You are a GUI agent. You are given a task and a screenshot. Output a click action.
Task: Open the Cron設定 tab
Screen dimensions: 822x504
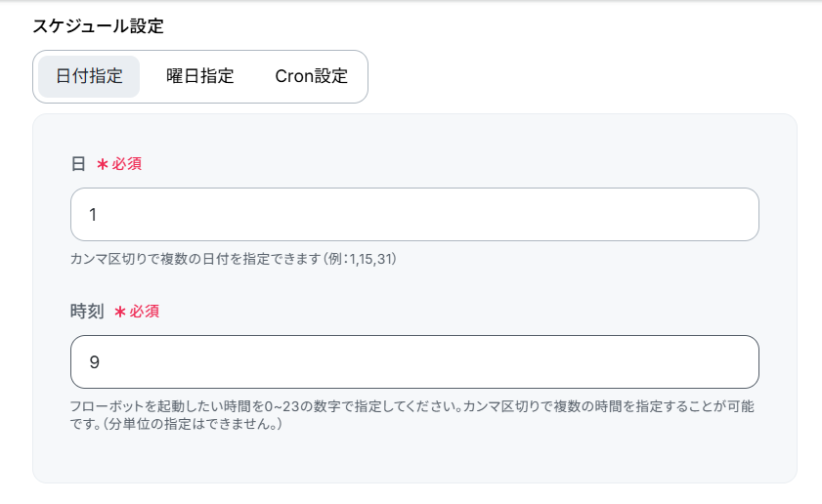click(312, 76)
